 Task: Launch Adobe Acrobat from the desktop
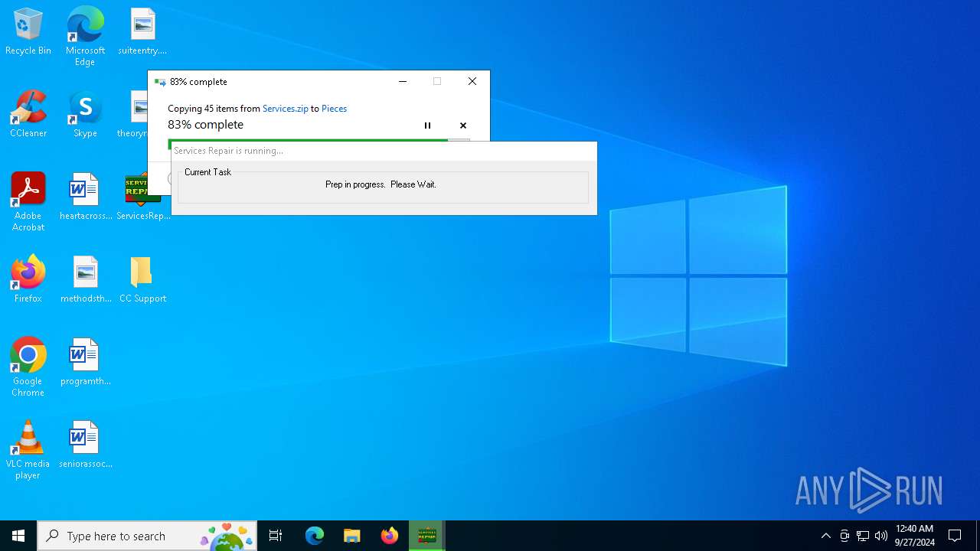coord(28,202)
